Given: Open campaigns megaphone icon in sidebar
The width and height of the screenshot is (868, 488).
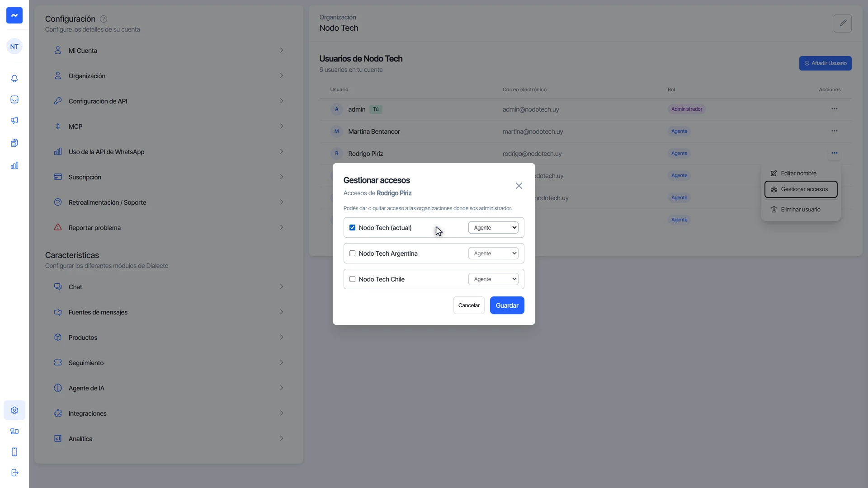Looking at the screenshot, I should pos(14,120).
